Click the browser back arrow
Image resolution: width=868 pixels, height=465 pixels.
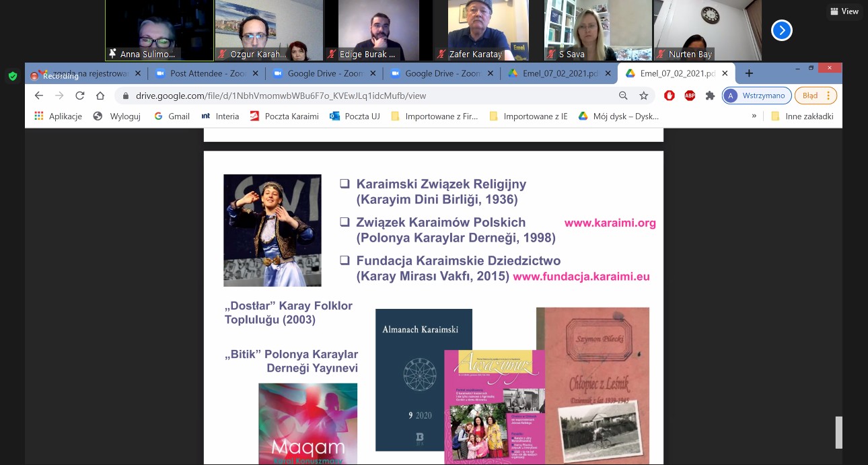click(39, 96)
